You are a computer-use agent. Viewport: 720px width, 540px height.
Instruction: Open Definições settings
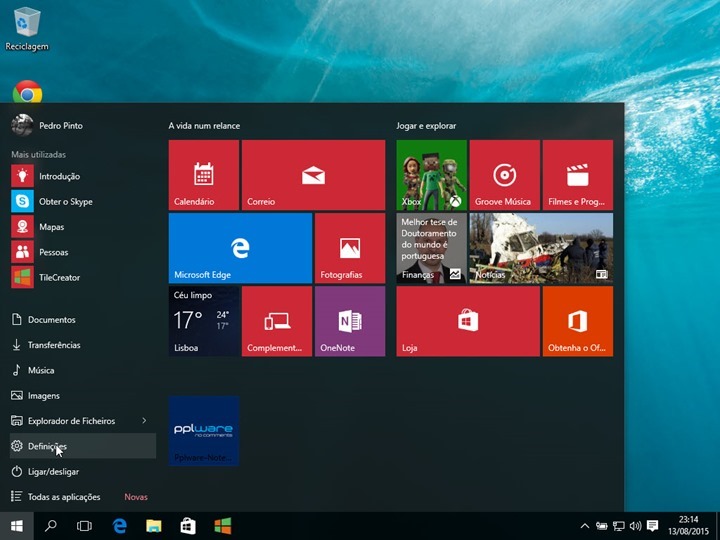click(83, 446)
